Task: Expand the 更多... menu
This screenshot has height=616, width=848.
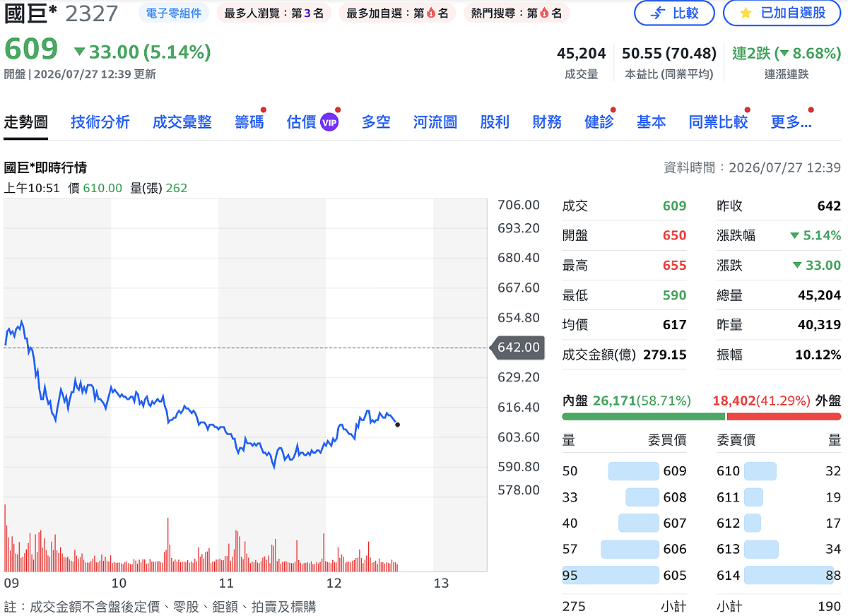Action: tap(791, 122)
